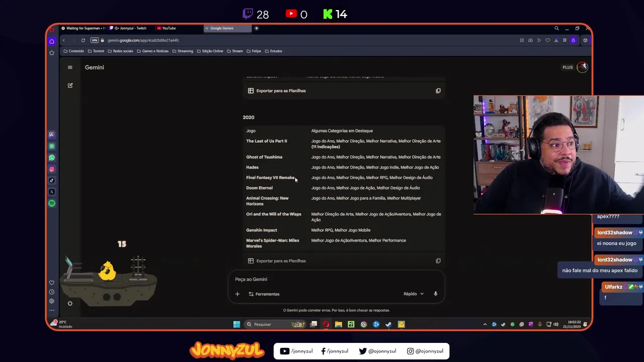Open bookmarks star in Opera sidebar
This screenshot has width=644, height=362.
point(52,53)
